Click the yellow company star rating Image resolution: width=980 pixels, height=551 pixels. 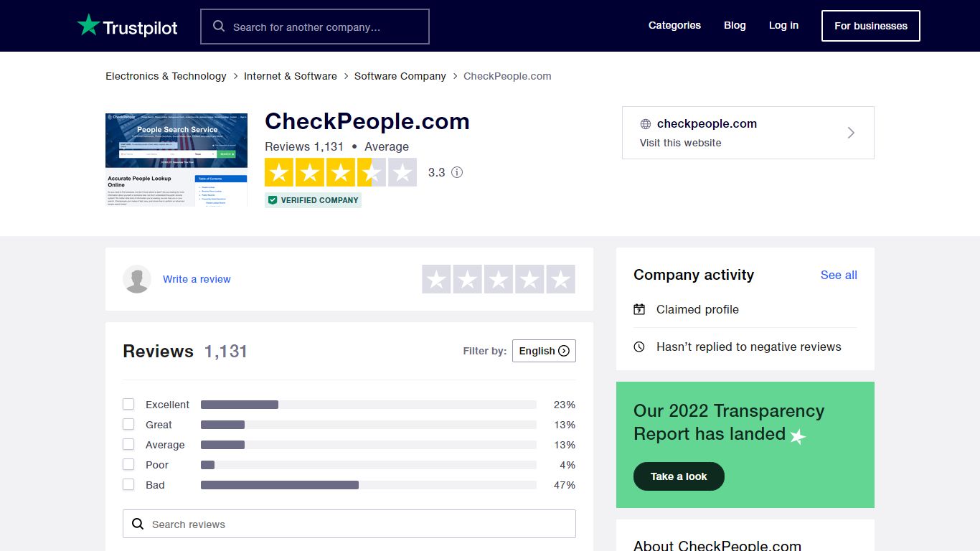(341, 172)
